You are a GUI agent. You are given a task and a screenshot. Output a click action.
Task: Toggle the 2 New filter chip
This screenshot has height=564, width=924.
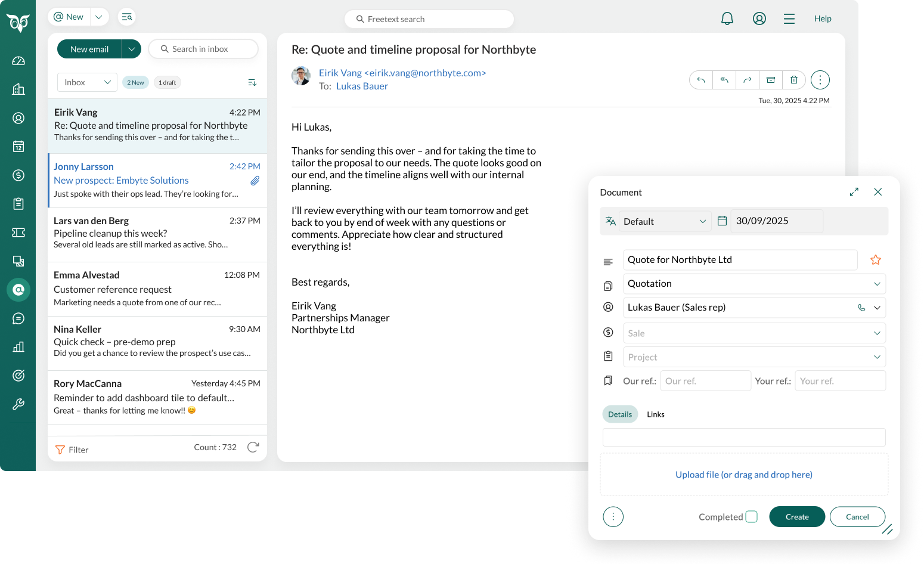point(135,82)
